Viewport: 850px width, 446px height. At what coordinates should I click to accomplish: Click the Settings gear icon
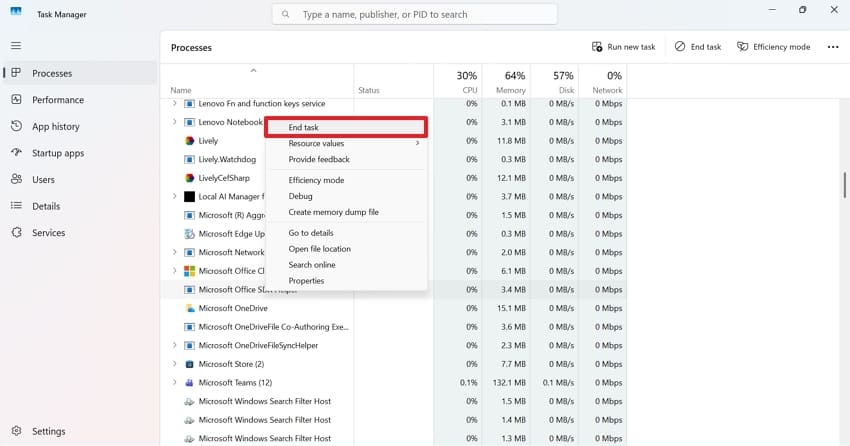tap(16, 431)
